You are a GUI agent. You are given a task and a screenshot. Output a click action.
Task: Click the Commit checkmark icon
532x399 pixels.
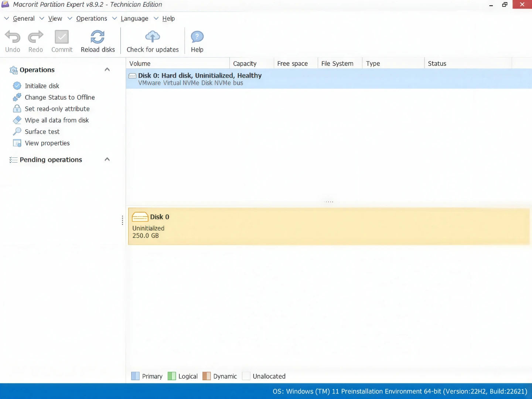[62, 37]
